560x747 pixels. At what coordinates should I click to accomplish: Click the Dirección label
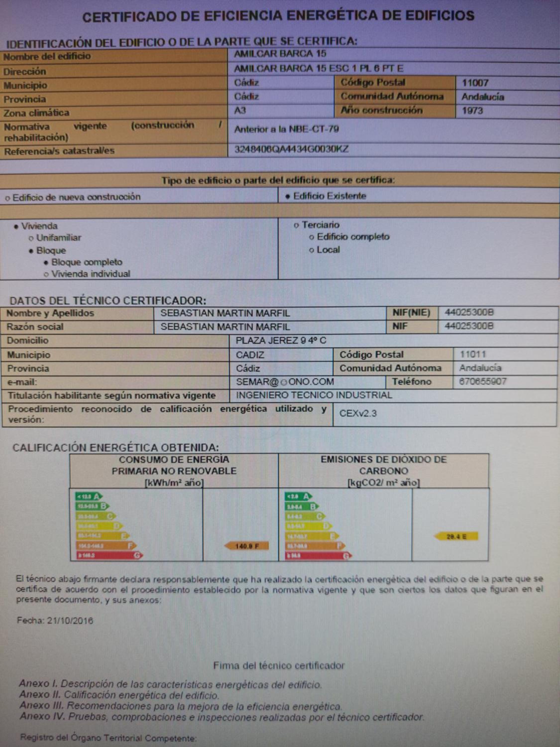click(x=25, y=71)
